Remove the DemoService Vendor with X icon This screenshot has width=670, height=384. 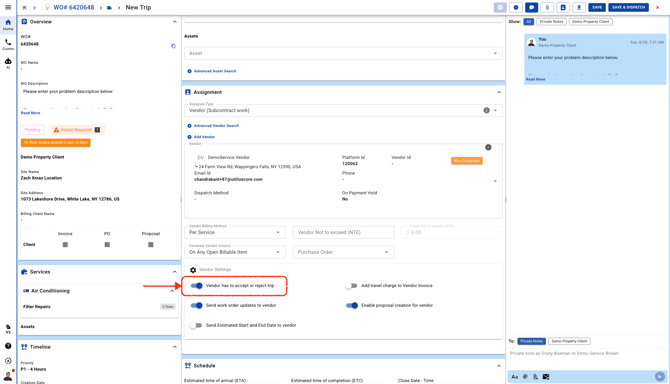(x=488, y=147)
